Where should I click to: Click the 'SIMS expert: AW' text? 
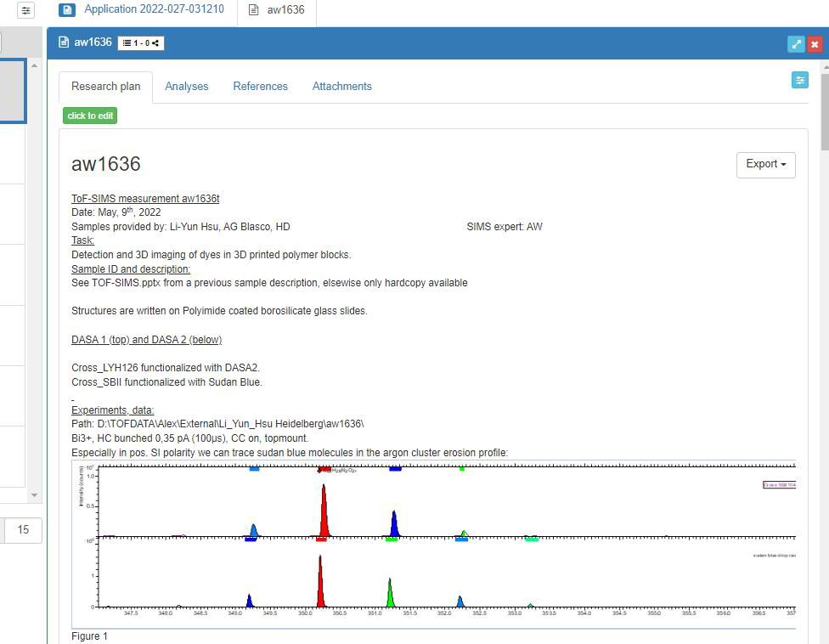click(x=505, y=227)
